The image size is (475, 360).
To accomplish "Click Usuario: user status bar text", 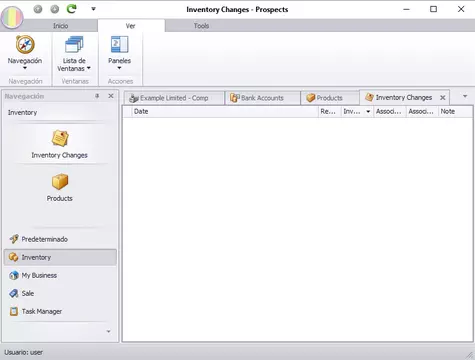I will pos(23,352).
